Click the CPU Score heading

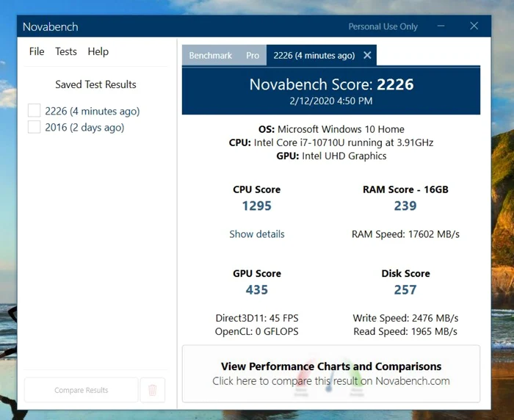[x=257, y=189]
